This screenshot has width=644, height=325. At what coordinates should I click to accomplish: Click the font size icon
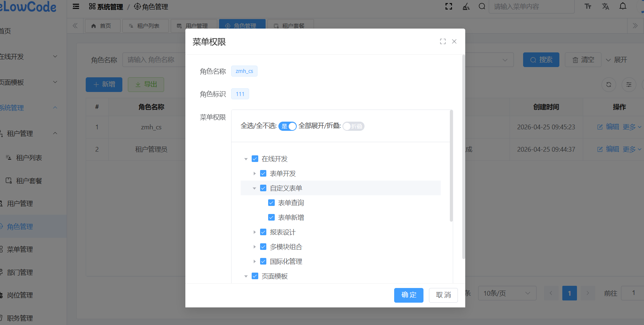pos(588,7)
